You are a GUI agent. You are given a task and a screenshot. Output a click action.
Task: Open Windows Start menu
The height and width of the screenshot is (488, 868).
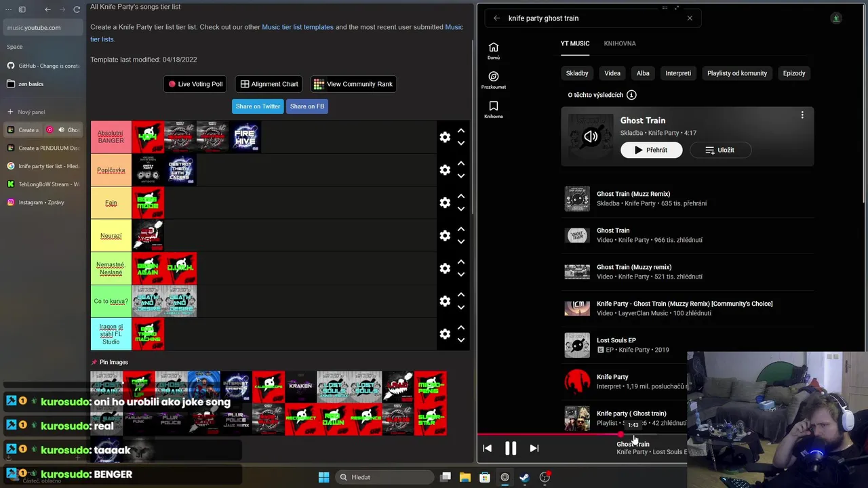323,477
